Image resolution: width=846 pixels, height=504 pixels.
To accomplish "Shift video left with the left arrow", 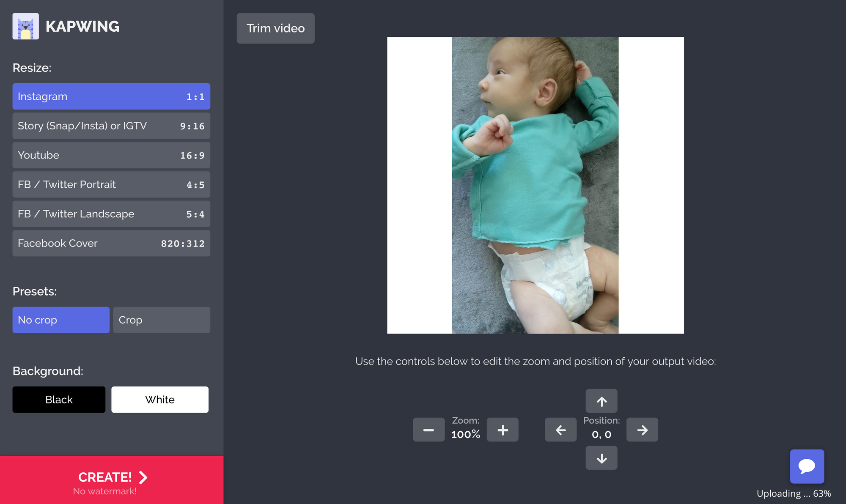I will pos(560,430).
